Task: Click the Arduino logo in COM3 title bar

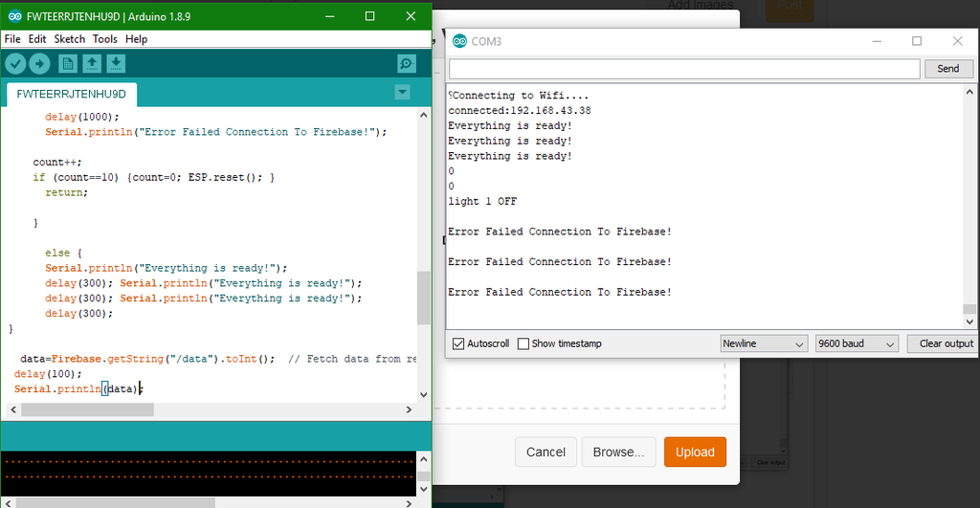Action: click(459, 41)
